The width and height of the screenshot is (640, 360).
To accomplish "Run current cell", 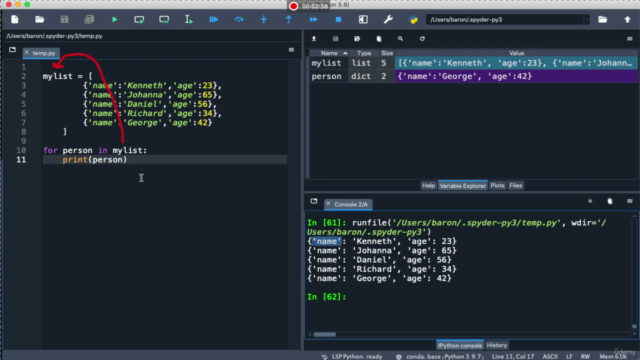I will tap(139, 19).
